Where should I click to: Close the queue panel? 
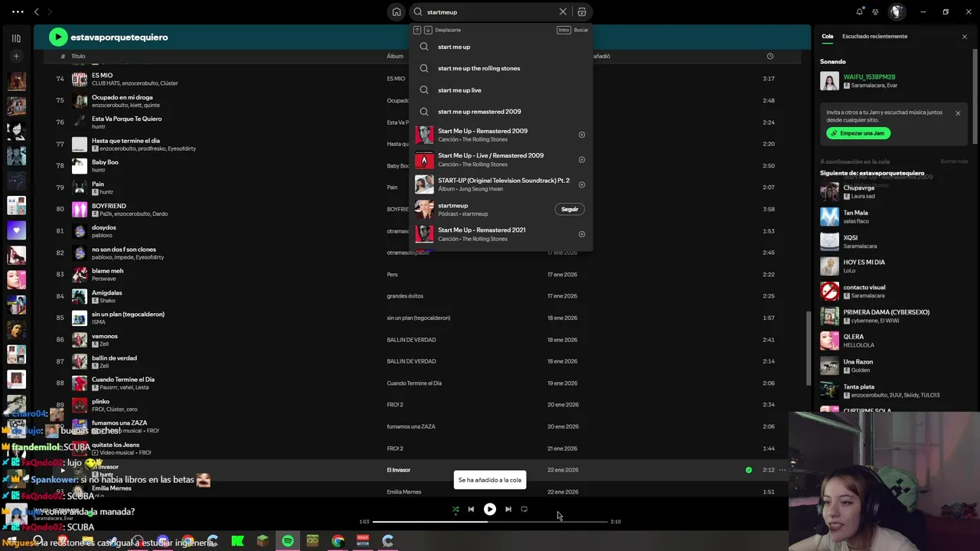point(964,37)
